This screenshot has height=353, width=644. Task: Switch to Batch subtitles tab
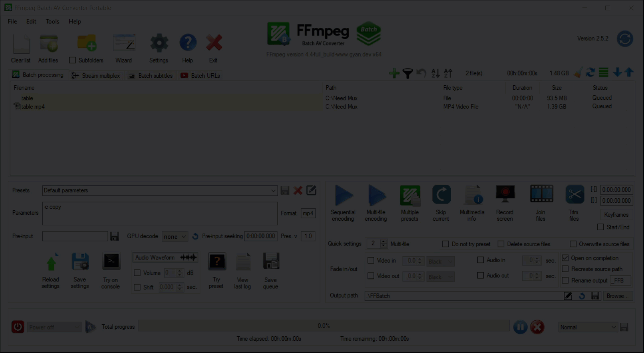[150, 75]
